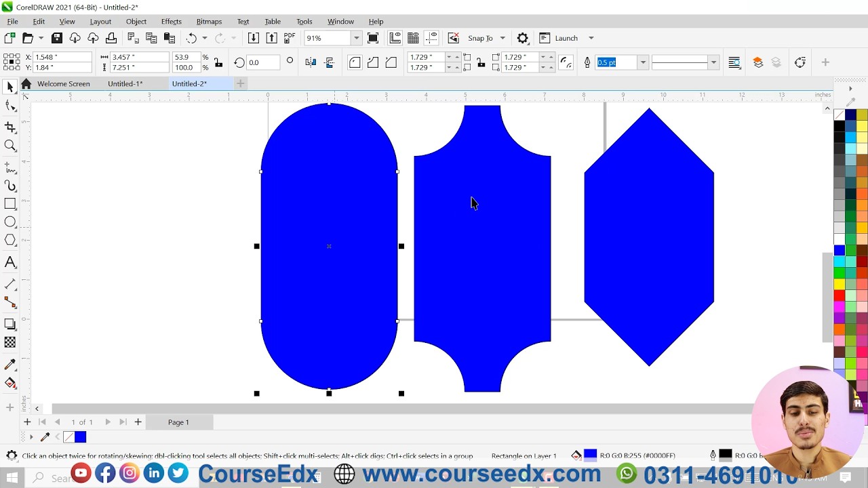Click the Import icon
Screen dimensions: 868x488
pyautogui.click(x=253, y=38)
